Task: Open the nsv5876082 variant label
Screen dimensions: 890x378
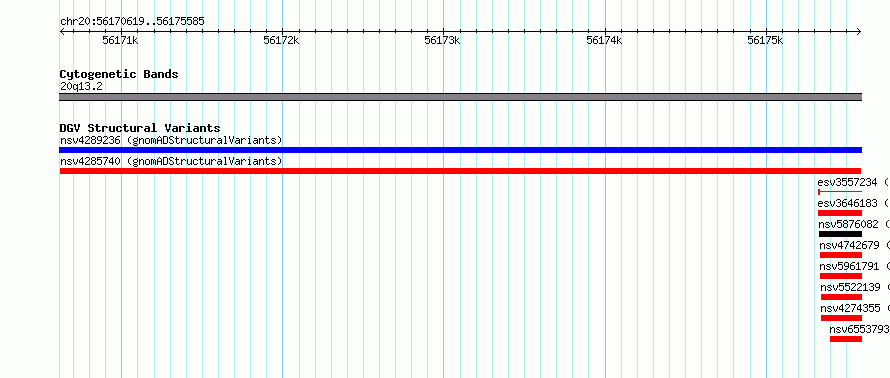Action: tap(854, 224)
